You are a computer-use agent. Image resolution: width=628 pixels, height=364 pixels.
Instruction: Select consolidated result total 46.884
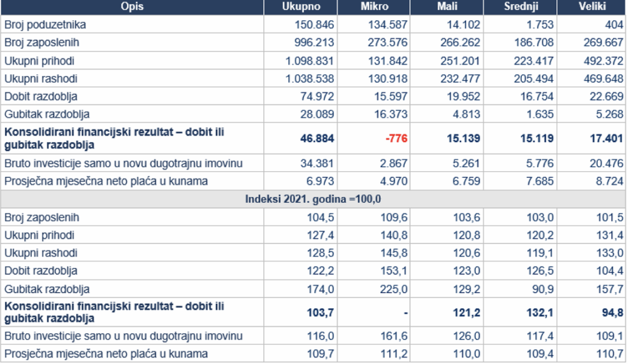pyautogui.click(x=318, y=139)
